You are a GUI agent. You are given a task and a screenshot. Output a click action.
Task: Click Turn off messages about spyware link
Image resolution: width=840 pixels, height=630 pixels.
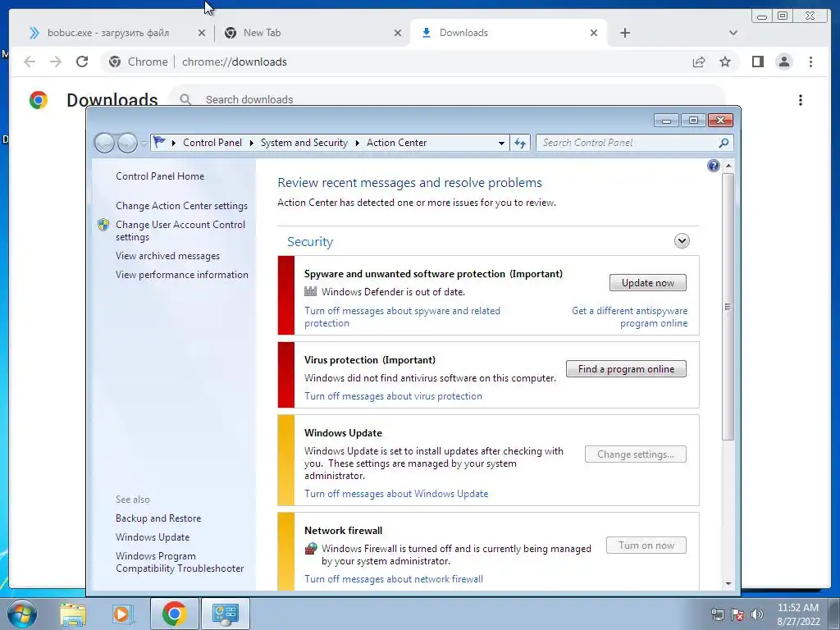tap(402, 317)
